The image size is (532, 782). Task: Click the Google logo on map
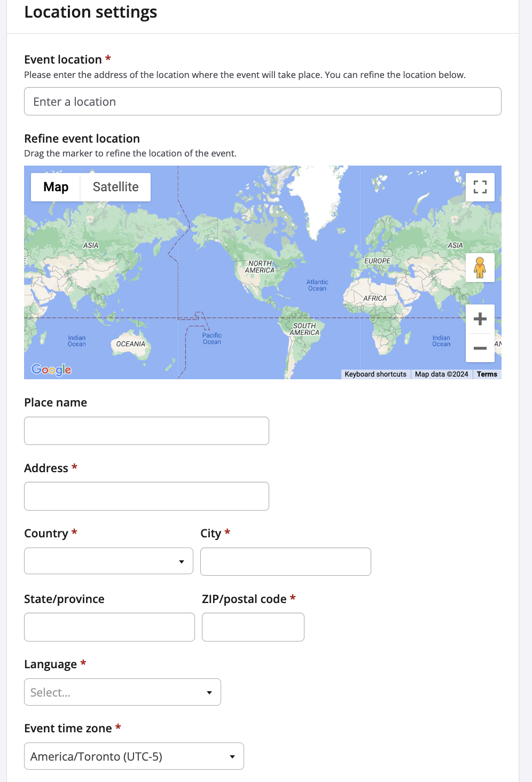pos(51,370)
